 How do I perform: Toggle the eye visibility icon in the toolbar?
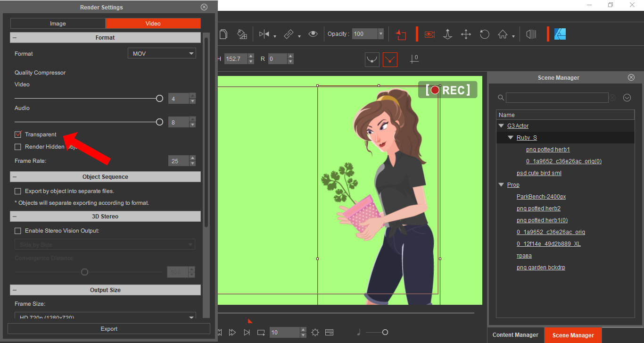313,34
